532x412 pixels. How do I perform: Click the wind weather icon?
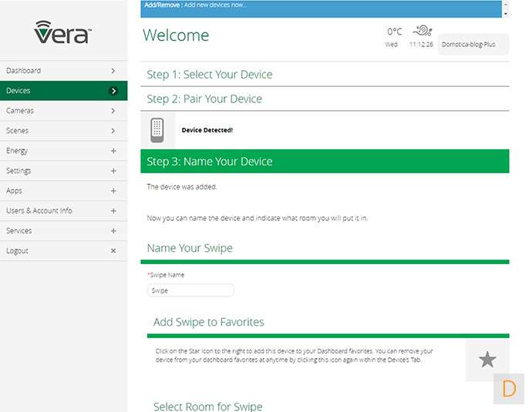pyautogui.click(x=422, y=32)
